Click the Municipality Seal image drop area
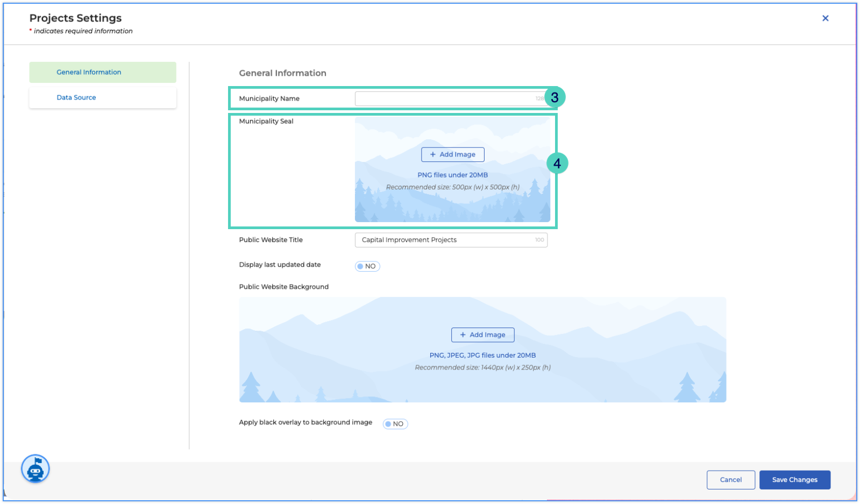The width and height of the screenshot is (860, 504). pyautogui.click(x=453, y=169)
